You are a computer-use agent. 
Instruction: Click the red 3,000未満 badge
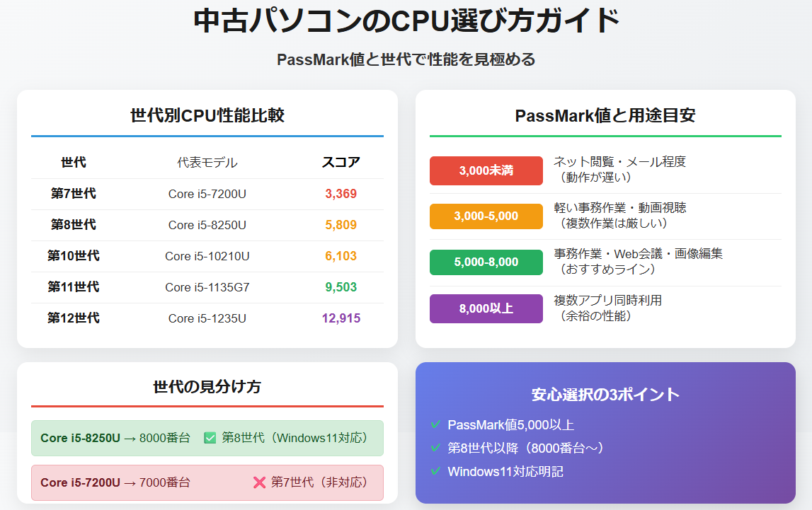coord(486,170)
